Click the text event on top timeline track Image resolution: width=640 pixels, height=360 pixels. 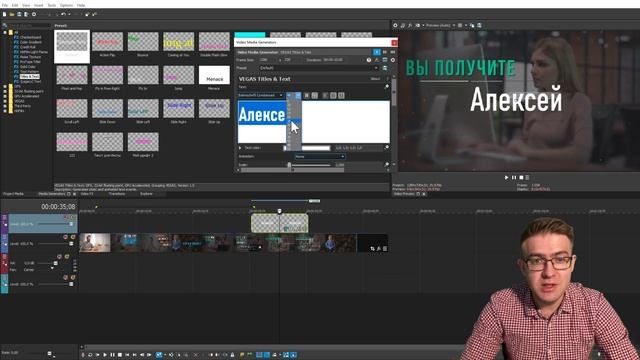point(280,224)
